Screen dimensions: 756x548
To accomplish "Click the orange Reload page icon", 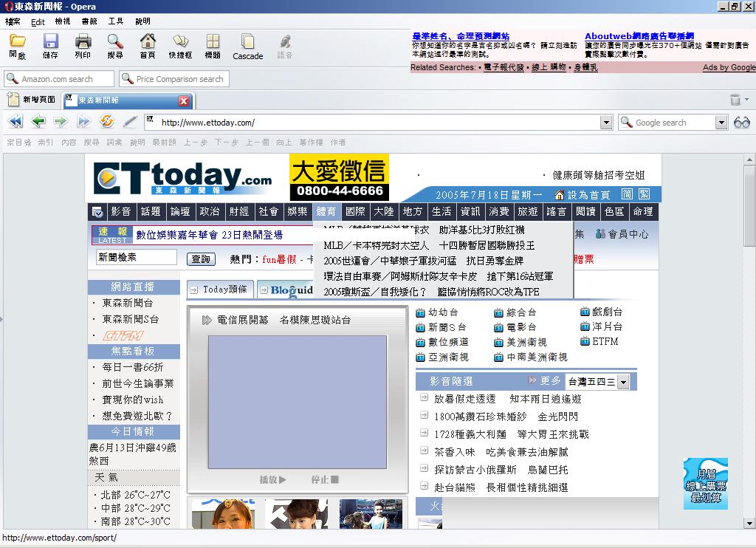I will (x=106, y=122).
